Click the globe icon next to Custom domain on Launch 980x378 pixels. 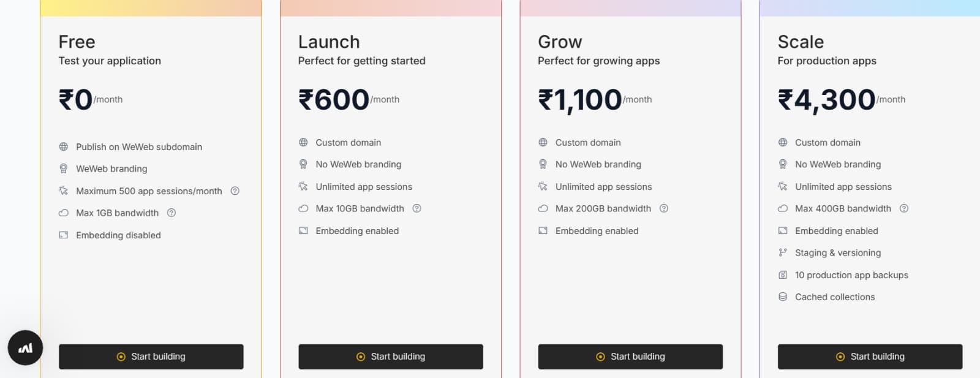tap(303, 142)
